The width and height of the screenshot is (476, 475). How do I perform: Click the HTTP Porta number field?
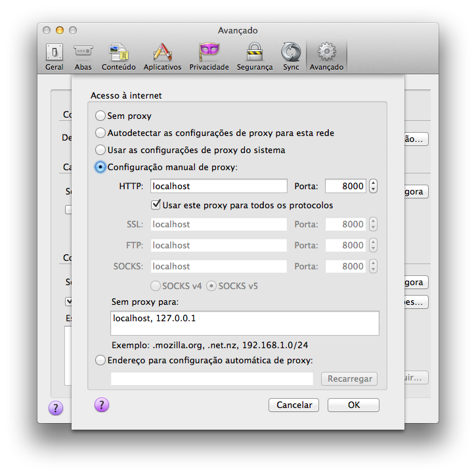(345, 186)
